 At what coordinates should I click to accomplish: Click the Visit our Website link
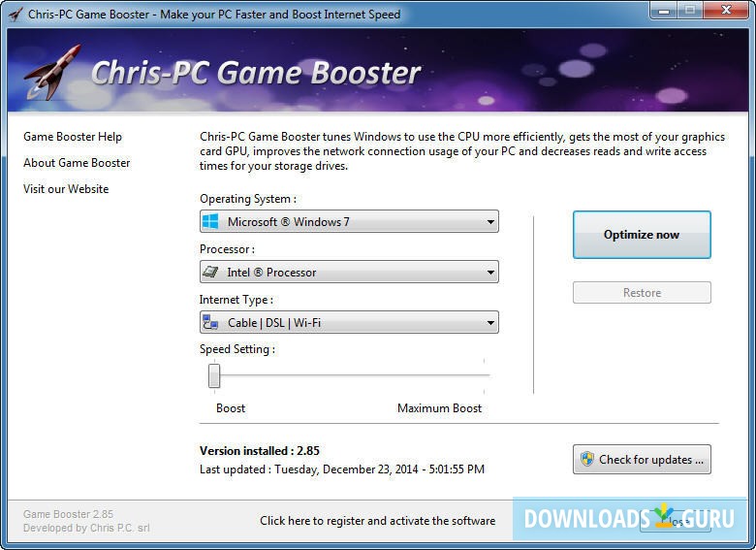coord(66,189)
